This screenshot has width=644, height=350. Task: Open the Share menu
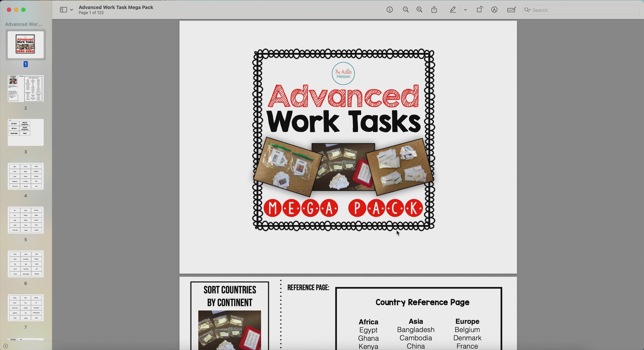(434, 10)
